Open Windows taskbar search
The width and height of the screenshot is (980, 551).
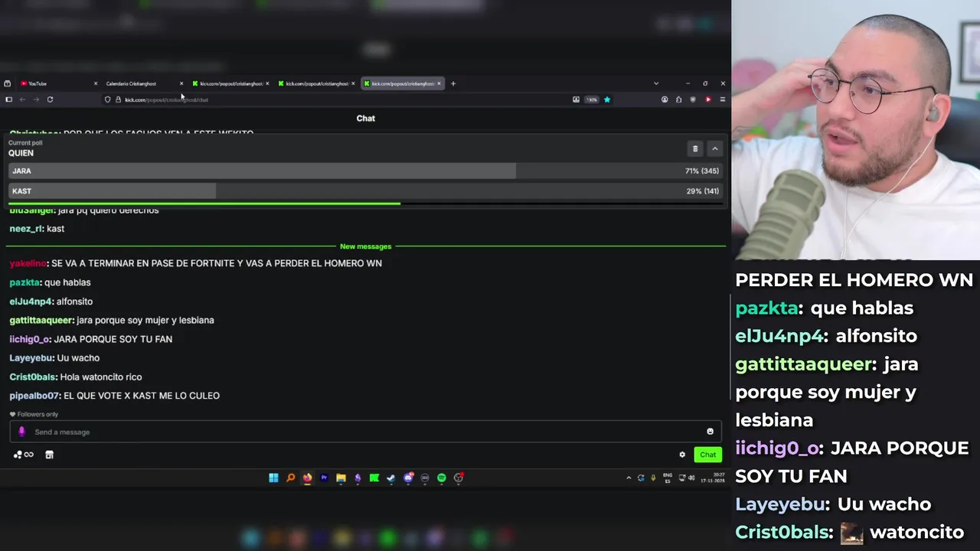pyautogui.click(x=290, y=478)
